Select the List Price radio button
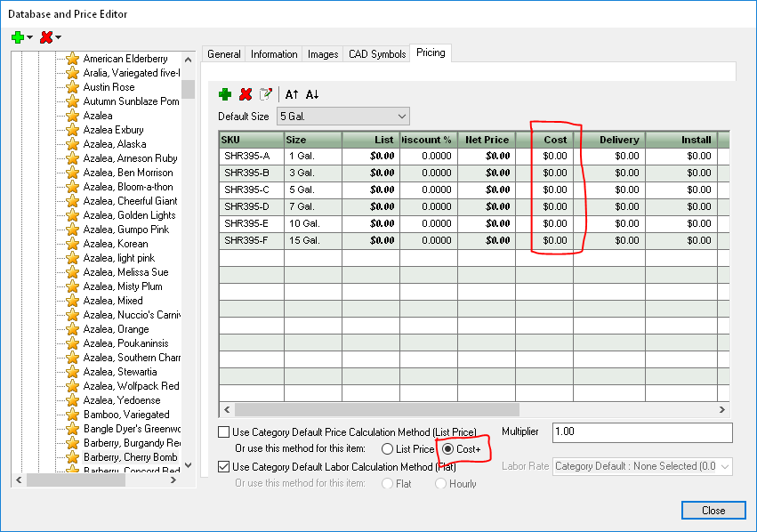 (387, 449)
